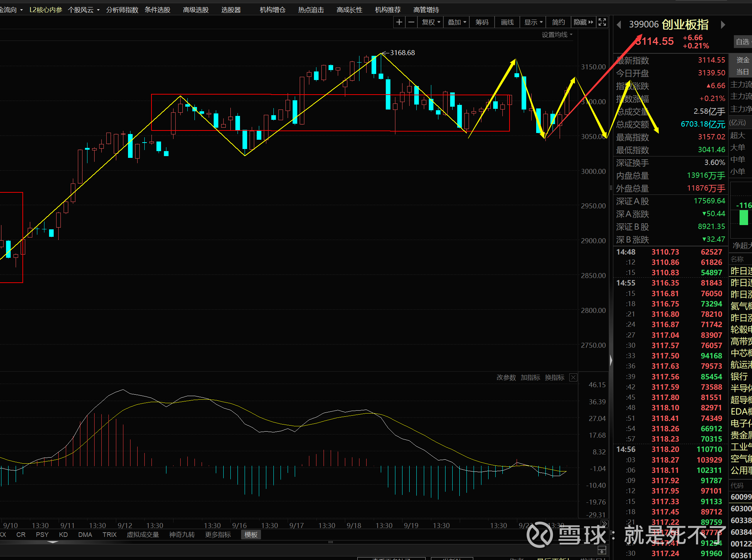Click the 隐藏 hide sidebar button
The height and width of the screenshot is (560, 752).
point(583,22)
